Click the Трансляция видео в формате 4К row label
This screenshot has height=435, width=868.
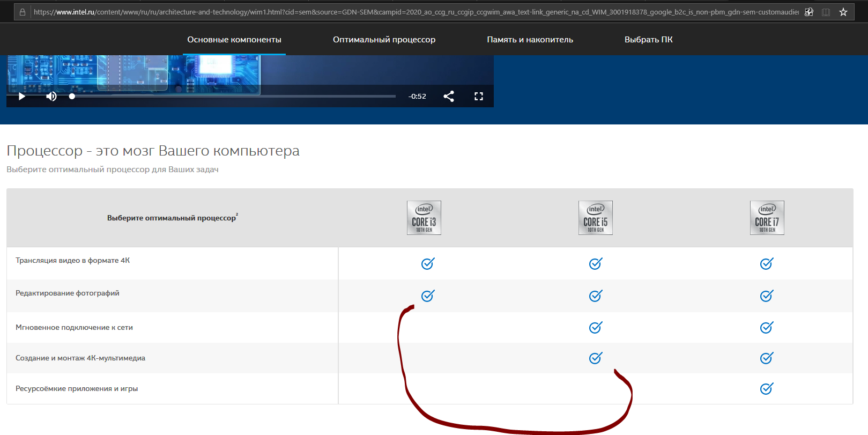(72, 261)
